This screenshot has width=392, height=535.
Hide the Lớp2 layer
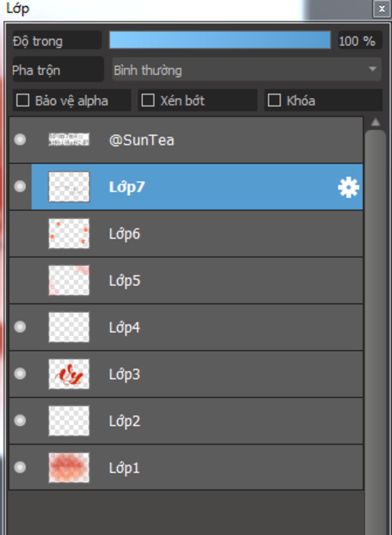coord(20,420)
